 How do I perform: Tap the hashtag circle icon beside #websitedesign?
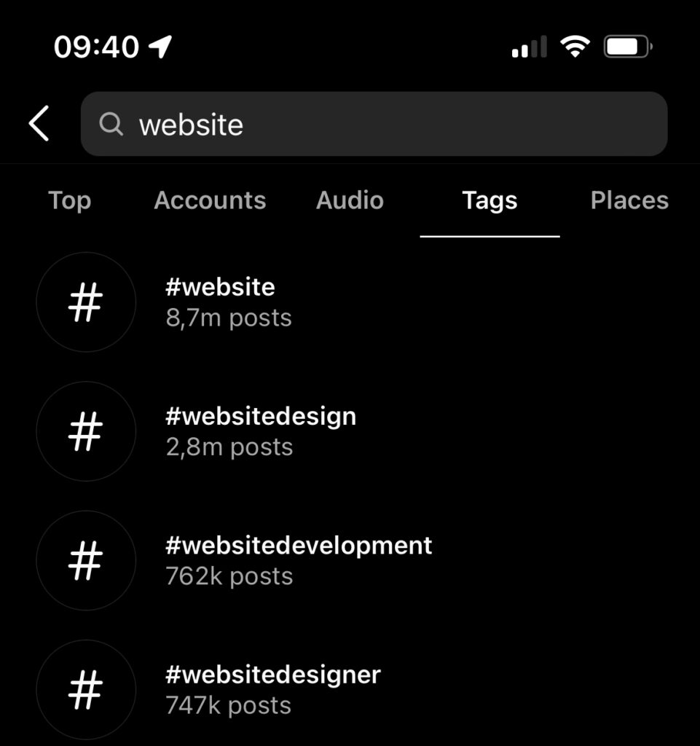pyautogui.click(x=86, y=431)
